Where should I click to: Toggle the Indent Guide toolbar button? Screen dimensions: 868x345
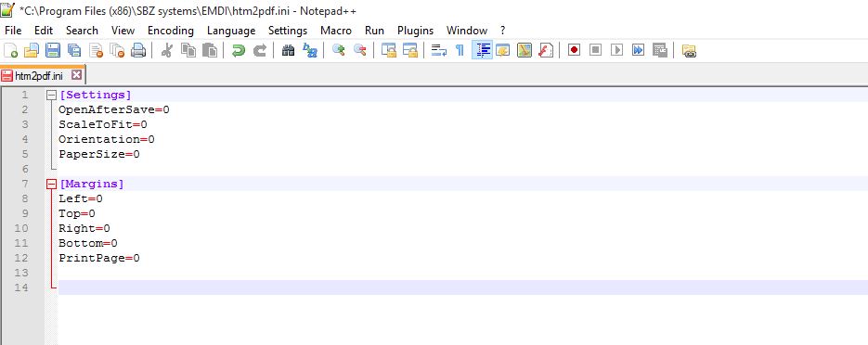(x=482, y=50)
